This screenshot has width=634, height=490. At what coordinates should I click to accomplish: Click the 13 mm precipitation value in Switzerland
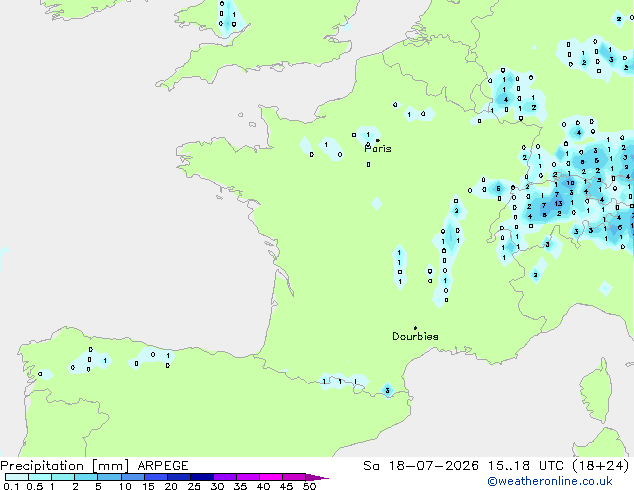click(x=558, y=203)
